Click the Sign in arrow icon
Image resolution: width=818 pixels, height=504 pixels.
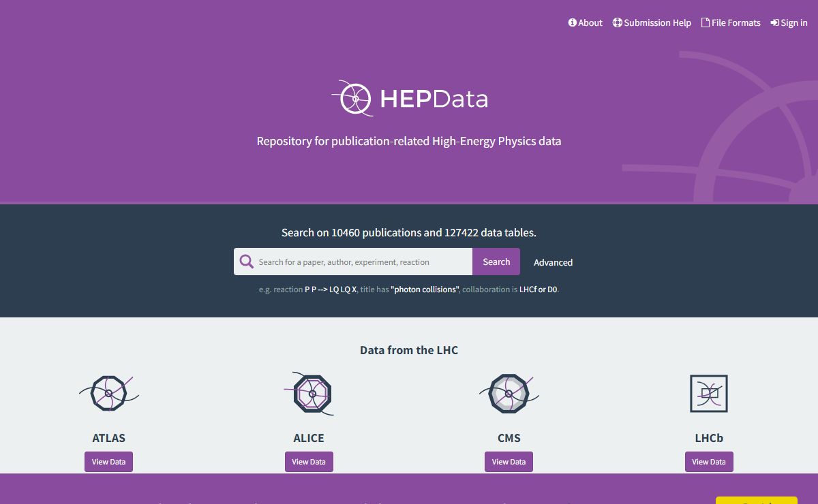pyautogui.click(x=775, y=22)
